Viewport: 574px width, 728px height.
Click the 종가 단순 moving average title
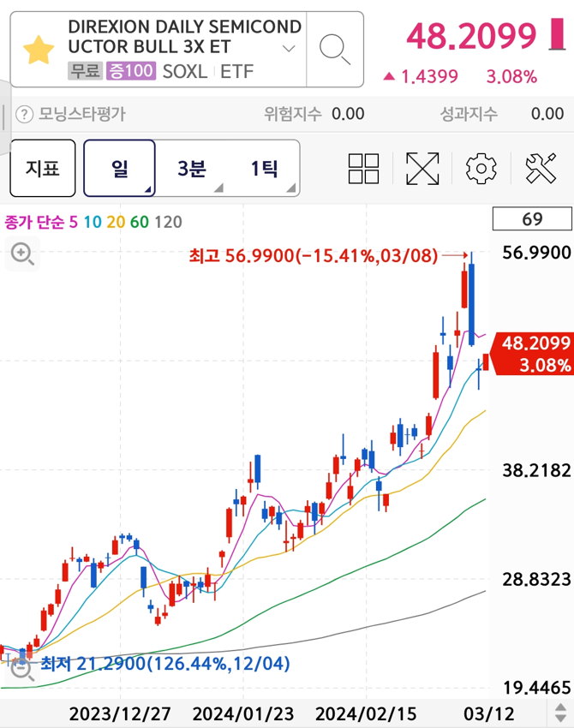click(34, 222)
